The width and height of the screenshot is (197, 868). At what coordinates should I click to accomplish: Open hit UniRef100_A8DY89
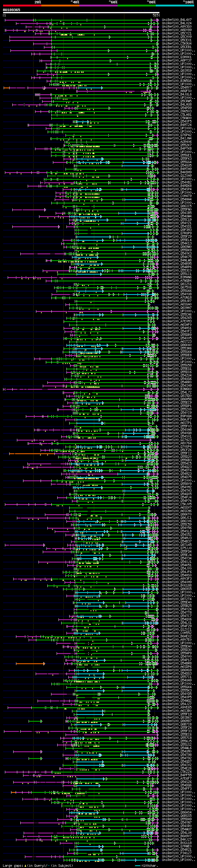(177, 30)
